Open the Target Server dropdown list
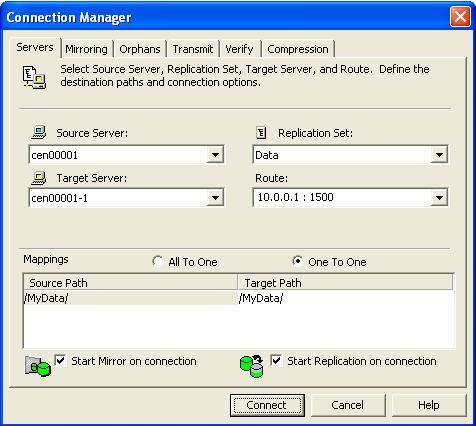This screenshot has width=476, height=426. click(x=215, y=198)
